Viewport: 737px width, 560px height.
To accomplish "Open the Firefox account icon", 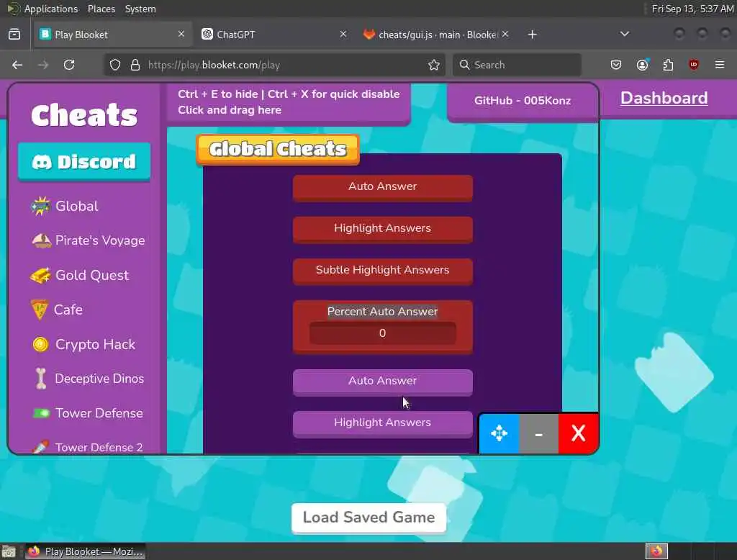I will tap(642, 65).
